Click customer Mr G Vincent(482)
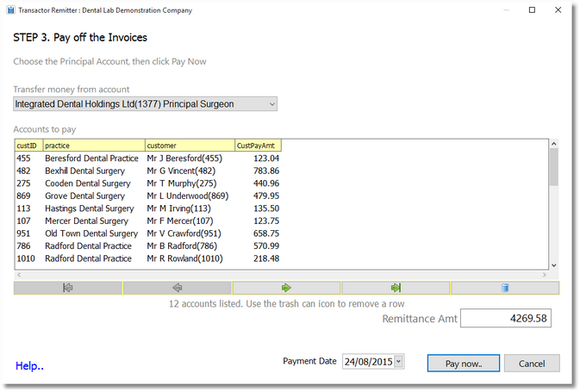The width and height of the screenshot is (580, 392). pyautogui.click(x=181, y=171)
